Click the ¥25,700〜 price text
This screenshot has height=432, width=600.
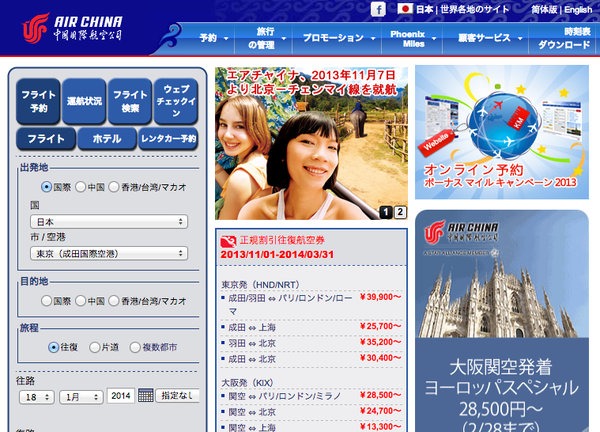point(380,326)
